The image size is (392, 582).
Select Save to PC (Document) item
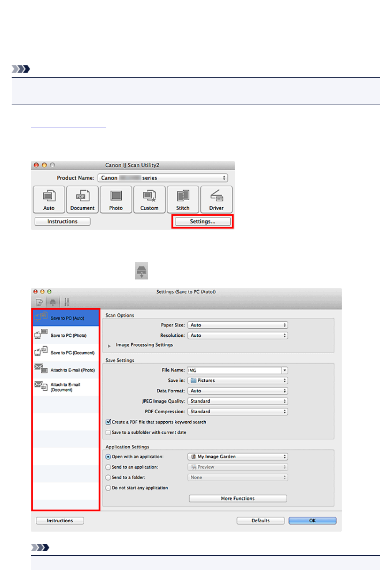pos(66,353)
